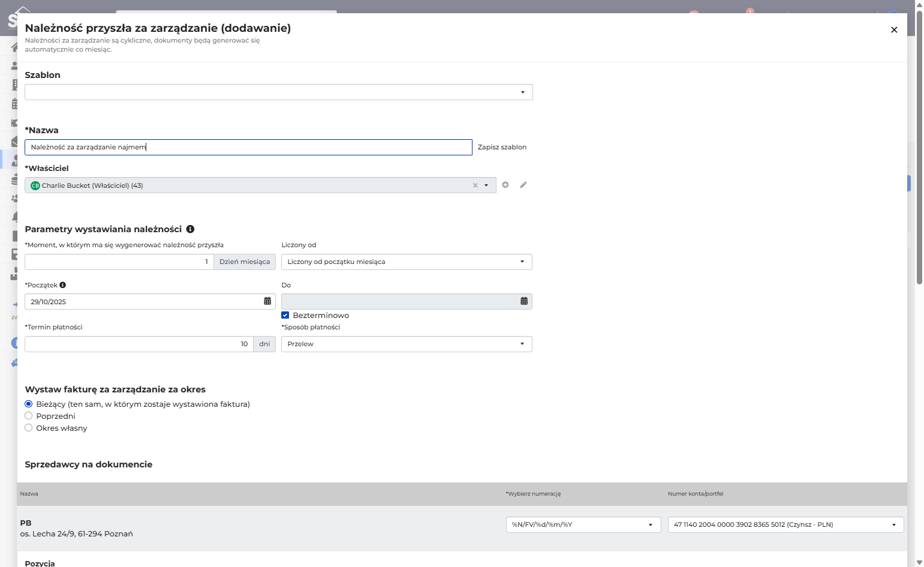The height and width of the screenshot is (567, 924).
Task: Show the Początek info tooltip
Action: (x=63, y=285)
